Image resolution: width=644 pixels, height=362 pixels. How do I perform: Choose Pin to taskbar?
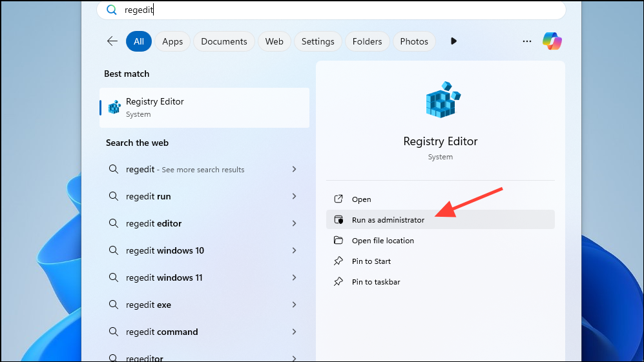(x=441, y=281)
